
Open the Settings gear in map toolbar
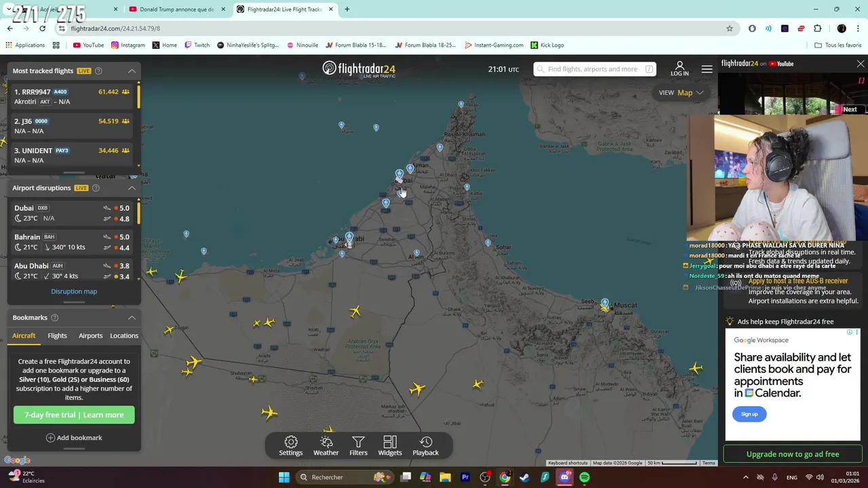[x=291, y=445]
